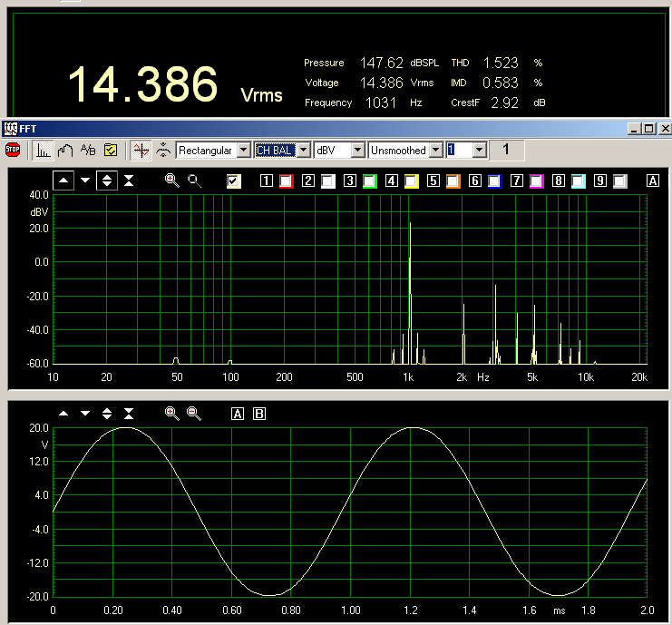Image resolution: width=672 pixels, height=625 pixels.
Task: Toggle memory 1 red checkbox
Action: 287,181
